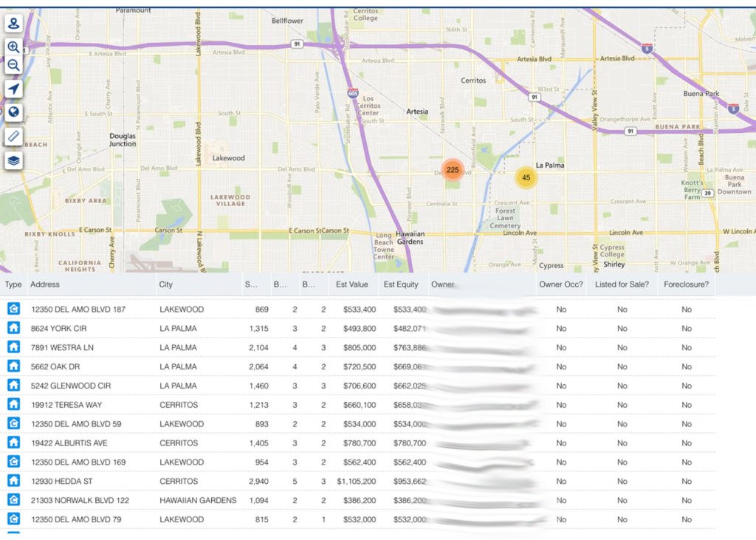Click condo icon for 12350 Del Amo Blvd 79
This screenshot has height=540, width=756.
(13, 519)
